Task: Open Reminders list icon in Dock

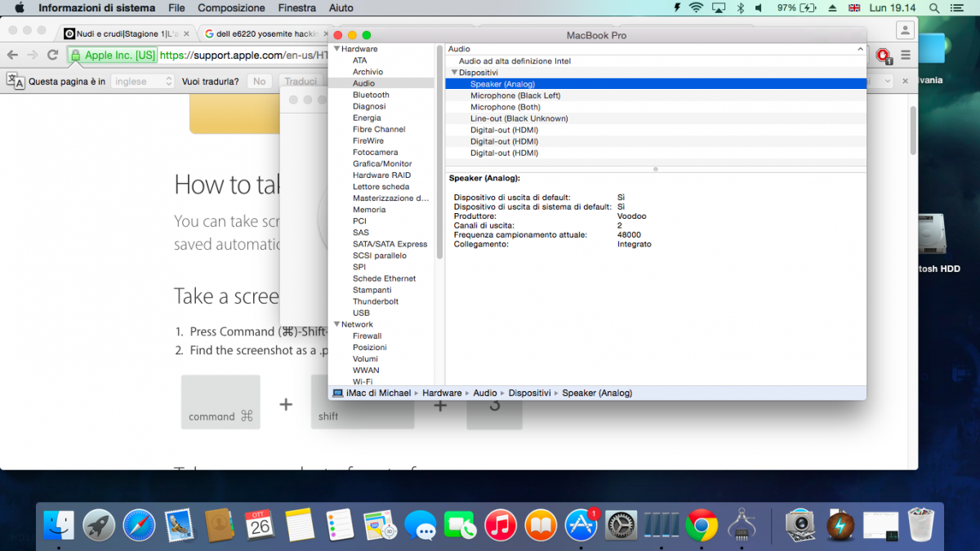Action: click(x=340, y=525)
